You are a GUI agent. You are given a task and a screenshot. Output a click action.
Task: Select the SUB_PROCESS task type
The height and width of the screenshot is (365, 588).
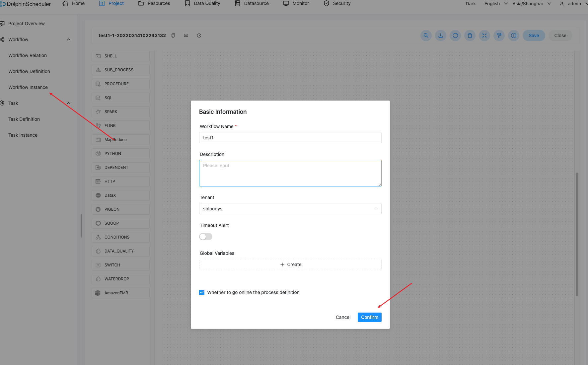(120, 70)
